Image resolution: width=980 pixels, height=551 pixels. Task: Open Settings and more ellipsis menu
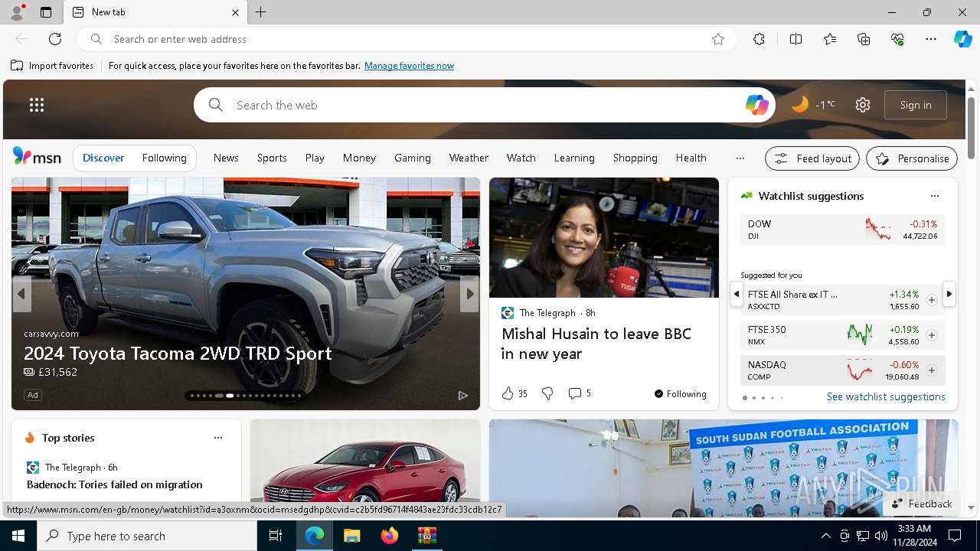(x=931, y=39)
